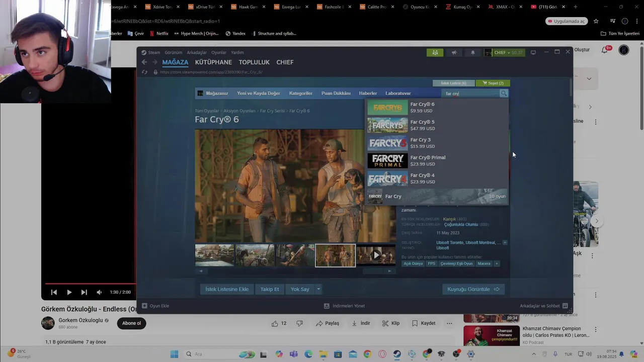Open the Görünüm menu

pyautogui.click(x=174, y=52)
